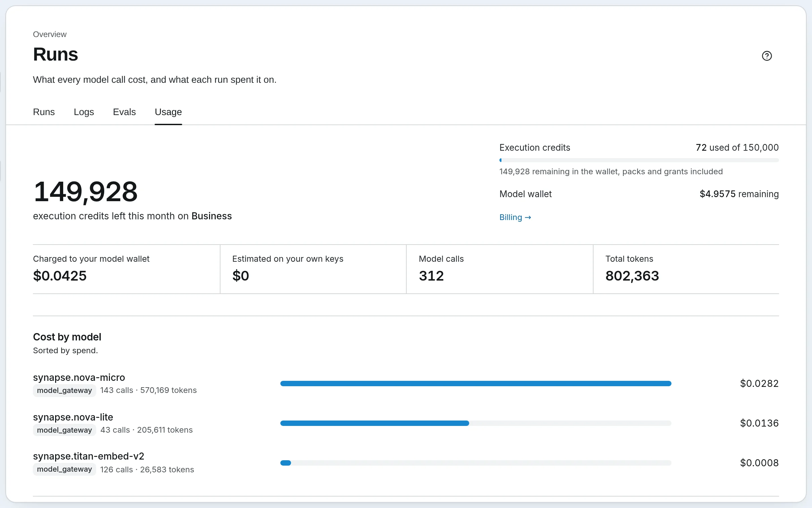Click the $0.0136 cost value

click(759, 423)
